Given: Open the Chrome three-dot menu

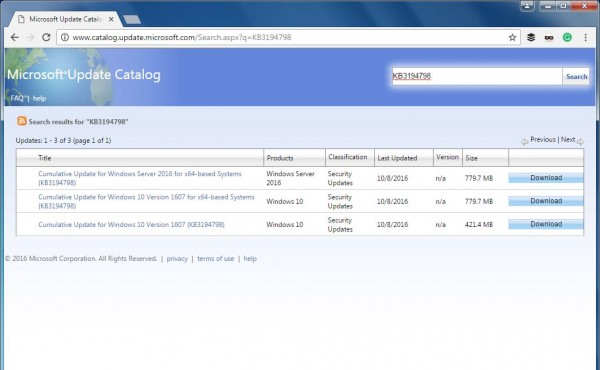Looking at the screenshot, I should (585, 37).
